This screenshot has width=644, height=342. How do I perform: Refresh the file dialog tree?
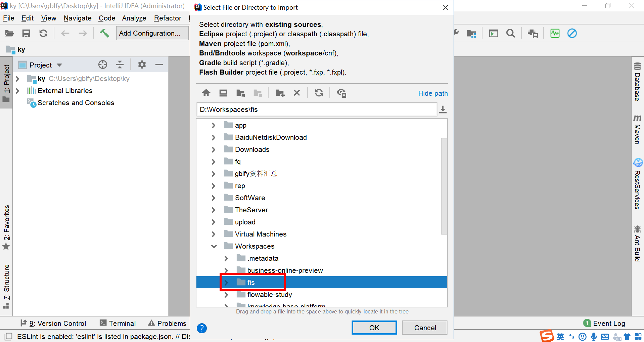click(x=319, y=93)
